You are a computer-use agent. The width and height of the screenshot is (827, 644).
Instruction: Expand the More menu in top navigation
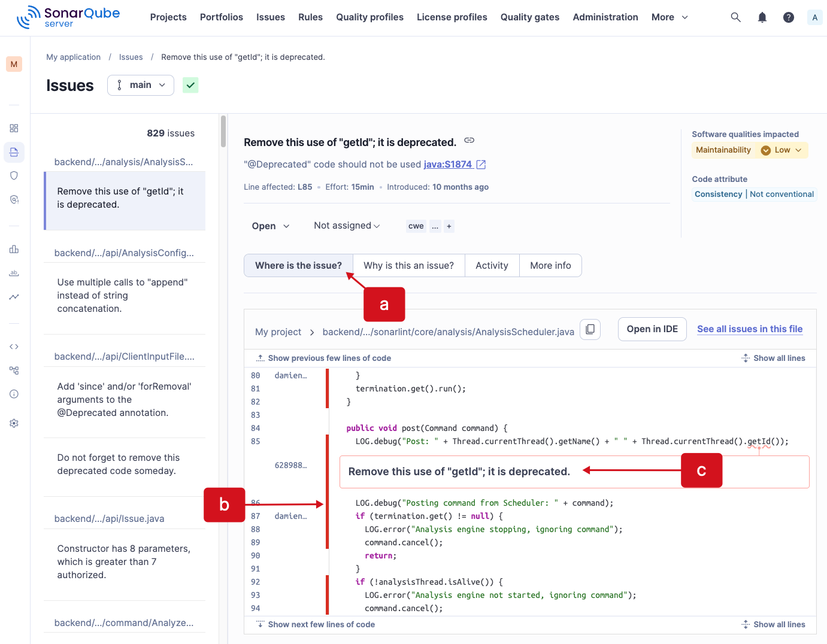tap(670, 17)
